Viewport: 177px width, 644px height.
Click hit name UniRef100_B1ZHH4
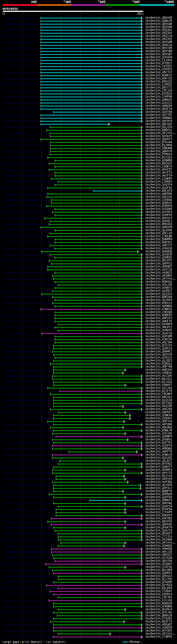(x=159, y=145)
